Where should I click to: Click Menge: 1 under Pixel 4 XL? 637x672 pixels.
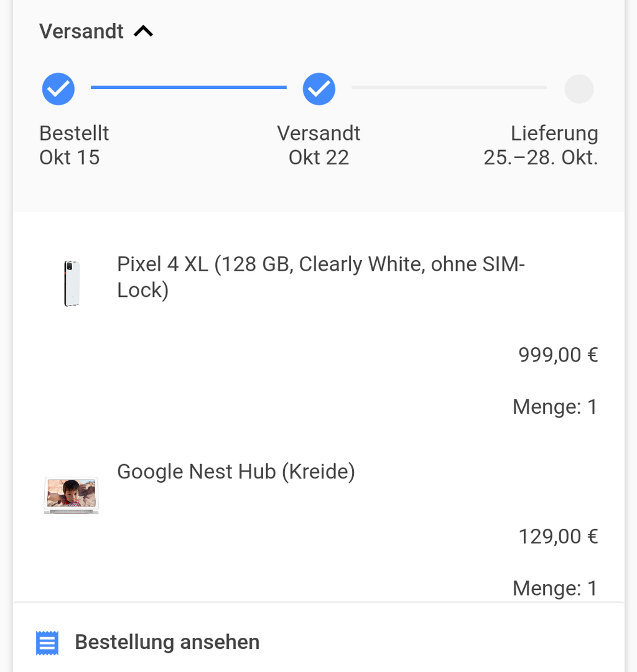pyautogui.click(x=554, y=407)
